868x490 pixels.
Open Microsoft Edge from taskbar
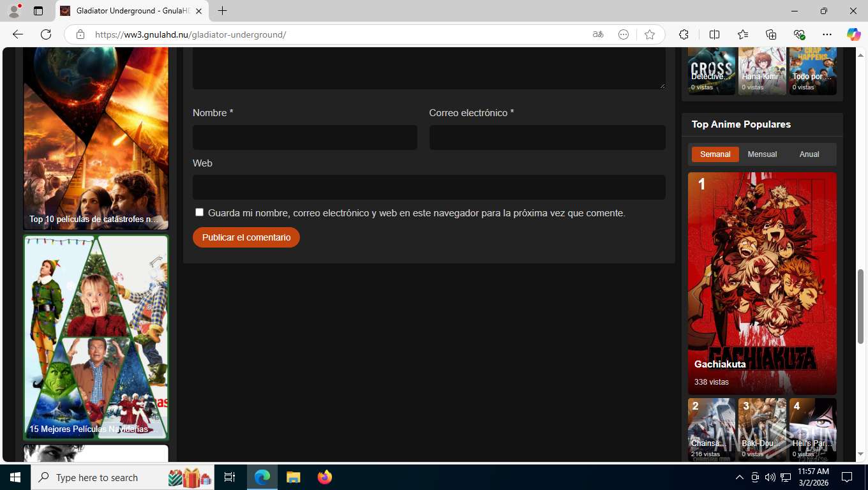pos(262,477)
